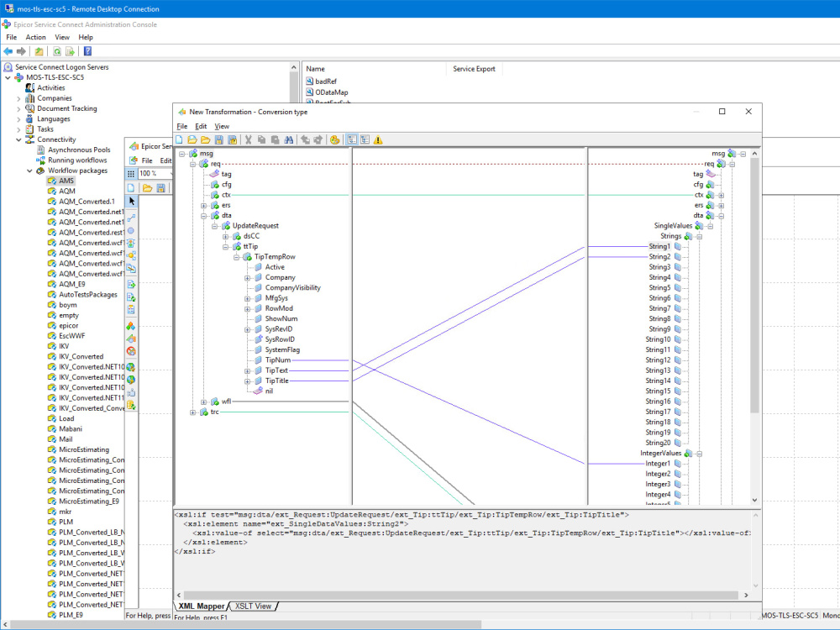This screenshot has width=840, height=630.
Task: Open the Action menu in Administration Console
Action: (x=36, y=38)
